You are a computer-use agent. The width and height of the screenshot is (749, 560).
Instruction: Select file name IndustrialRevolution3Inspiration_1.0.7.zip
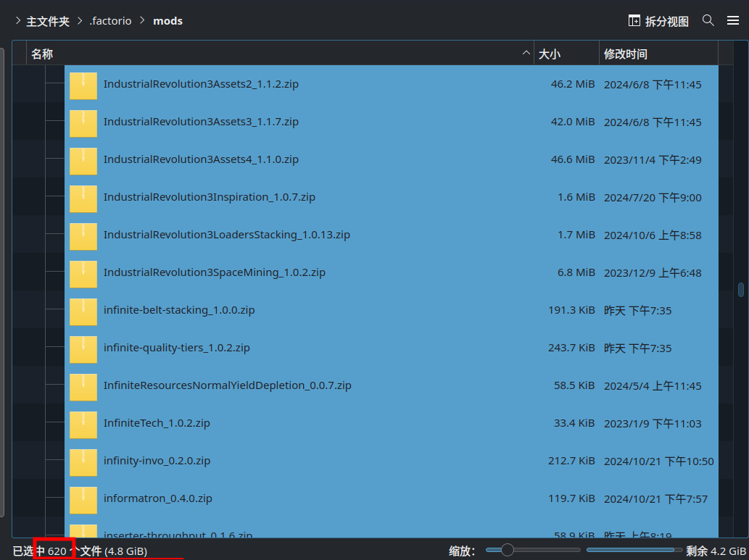(x=210, y=197)
